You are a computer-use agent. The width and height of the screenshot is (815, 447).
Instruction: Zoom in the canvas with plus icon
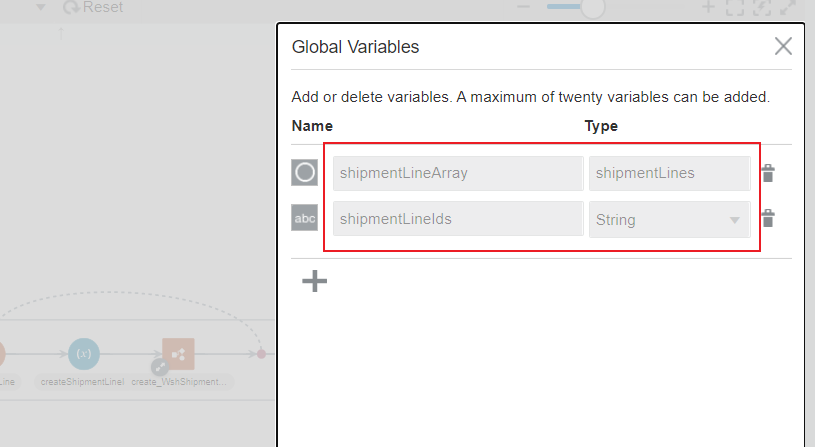pos(708,7)
